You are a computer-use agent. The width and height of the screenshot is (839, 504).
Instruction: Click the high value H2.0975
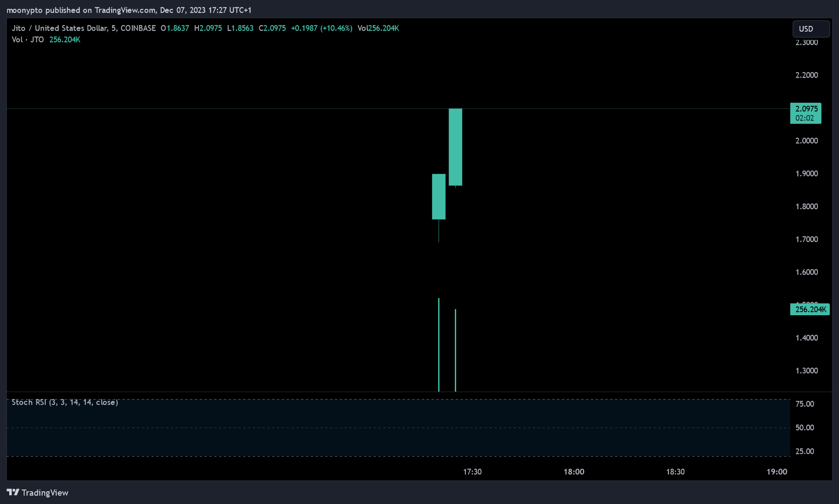tap(208, 28)
